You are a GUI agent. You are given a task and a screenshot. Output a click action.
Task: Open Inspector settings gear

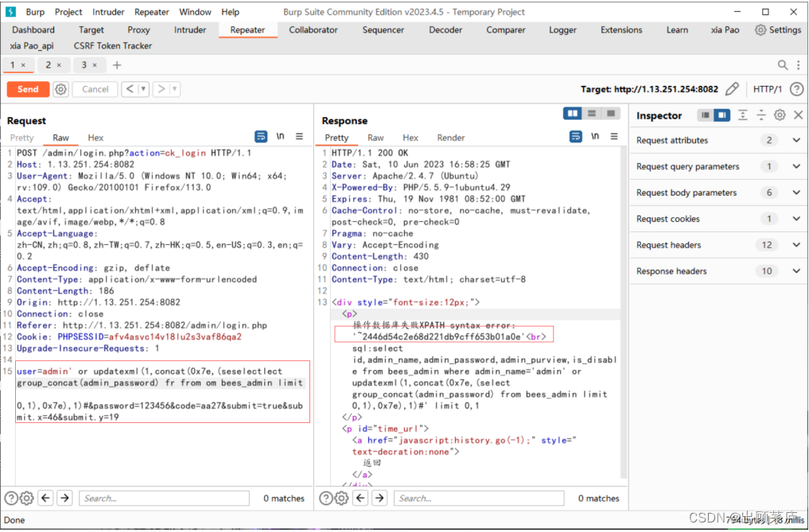780,115
